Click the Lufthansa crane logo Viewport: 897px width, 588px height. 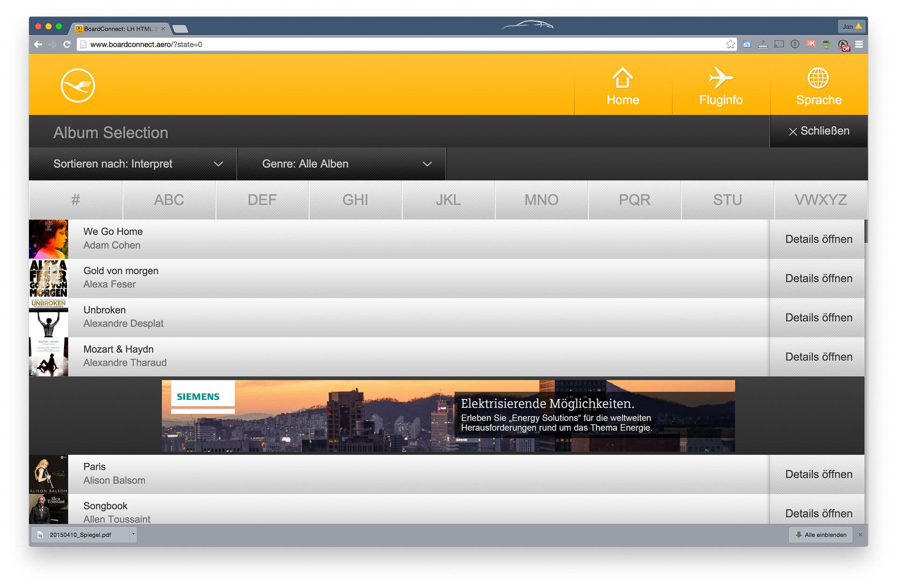pyautogui.click(x=78, y=85)
